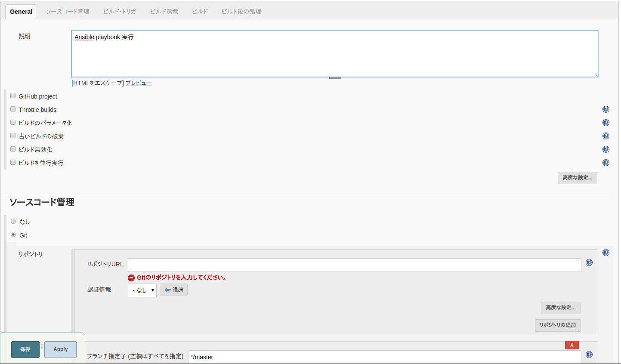Click the 保存 save button
Screen dimensions: 621x364
(25, 349)
